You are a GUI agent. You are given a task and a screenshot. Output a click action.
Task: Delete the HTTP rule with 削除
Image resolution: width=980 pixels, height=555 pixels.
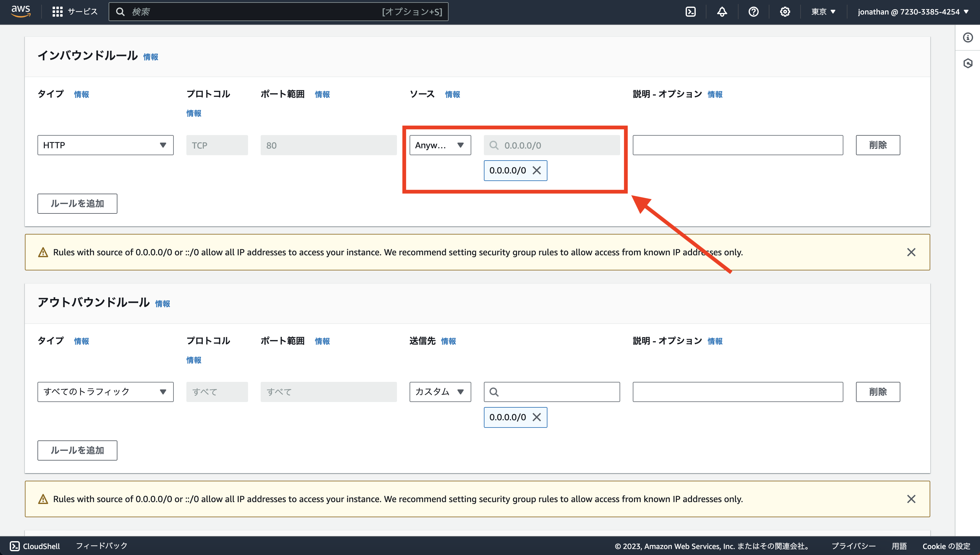878,145
